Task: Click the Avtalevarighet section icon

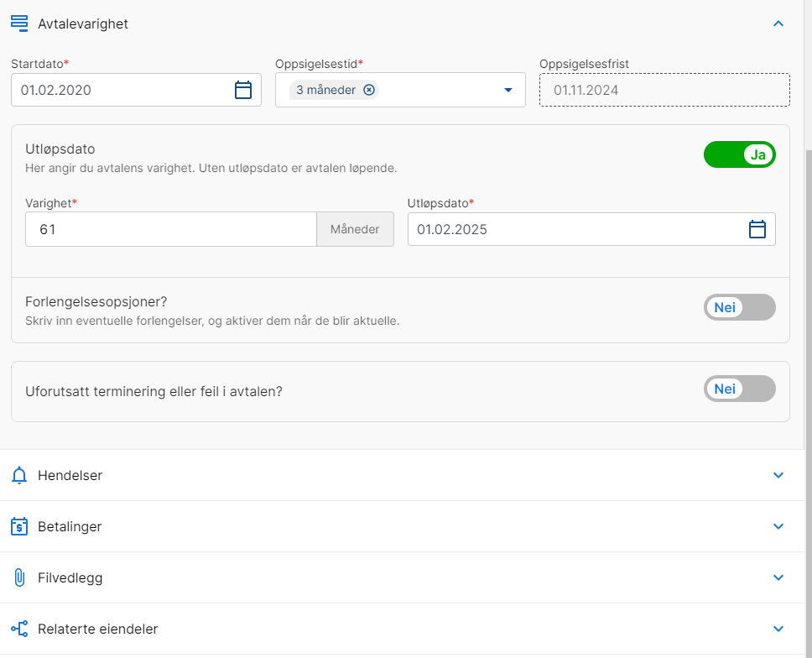Action: coord(19,23)
